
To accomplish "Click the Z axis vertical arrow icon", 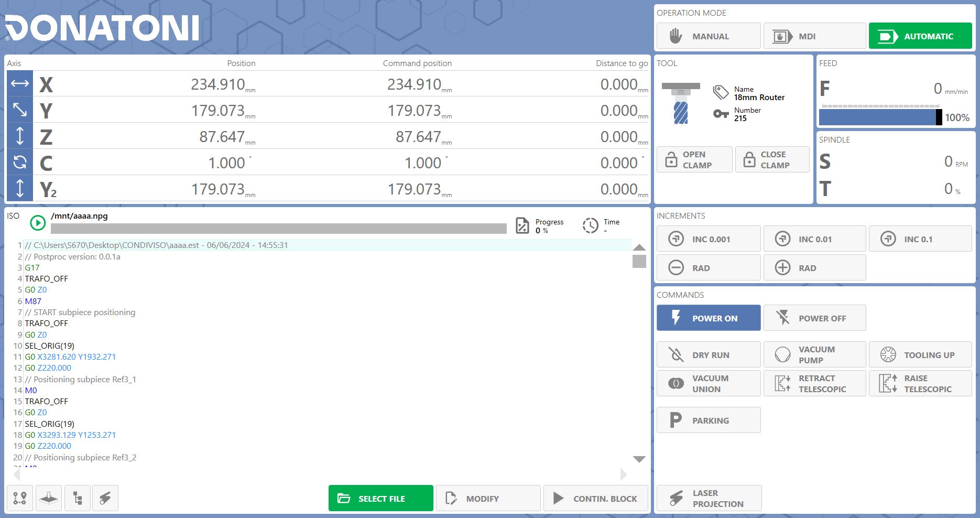I will point(20,136).
